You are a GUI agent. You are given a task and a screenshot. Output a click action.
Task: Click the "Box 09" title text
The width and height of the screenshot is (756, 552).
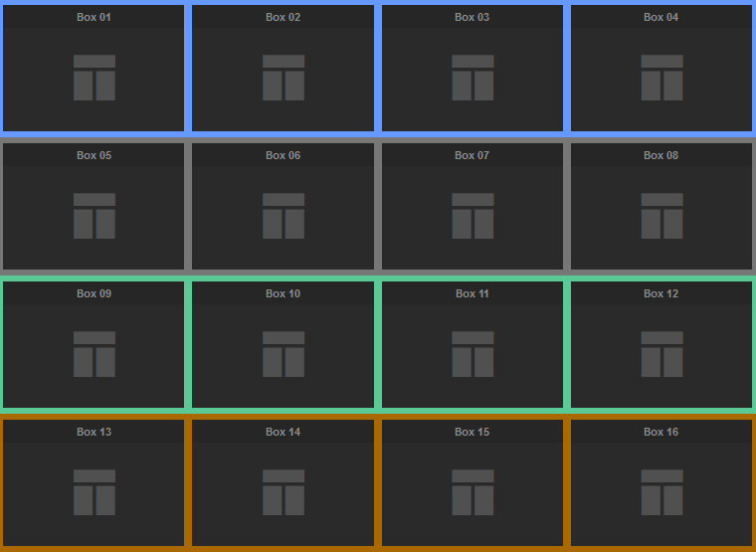[x=94, y=293]
